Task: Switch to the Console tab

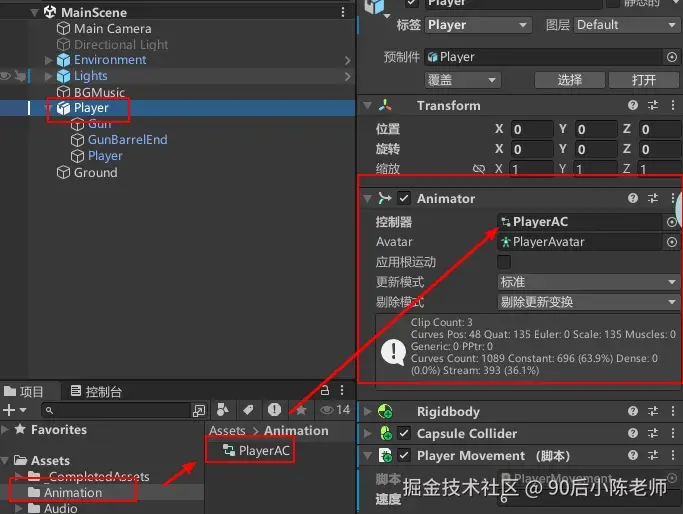Action: pos(96,392)
